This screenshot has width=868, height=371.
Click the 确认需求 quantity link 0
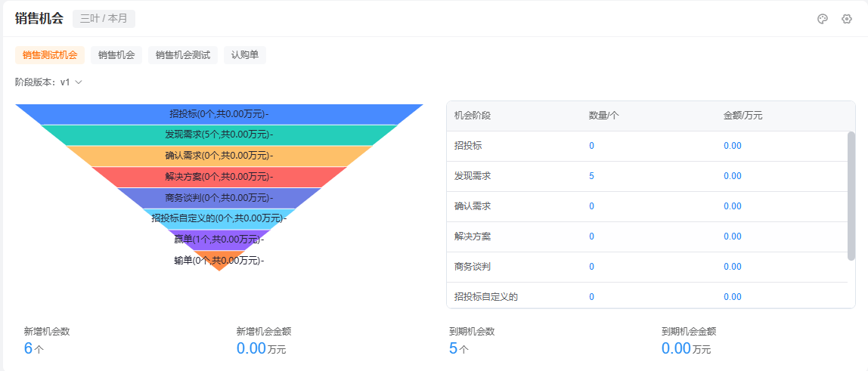[592, 206]
